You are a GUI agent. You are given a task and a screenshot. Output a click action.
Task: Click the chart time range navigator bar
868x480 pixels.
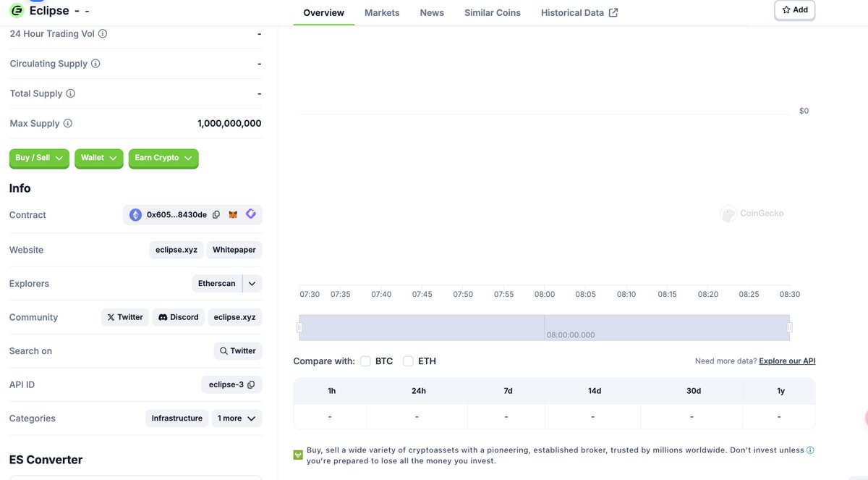[x=544, y=327]
